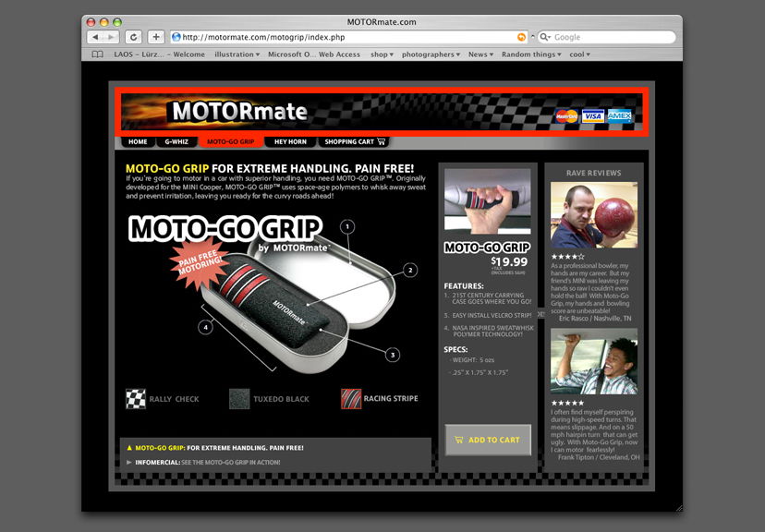This screenshot has width=765, height=532.
Task: Click the VISA payment icon
Action: point(593,116)
